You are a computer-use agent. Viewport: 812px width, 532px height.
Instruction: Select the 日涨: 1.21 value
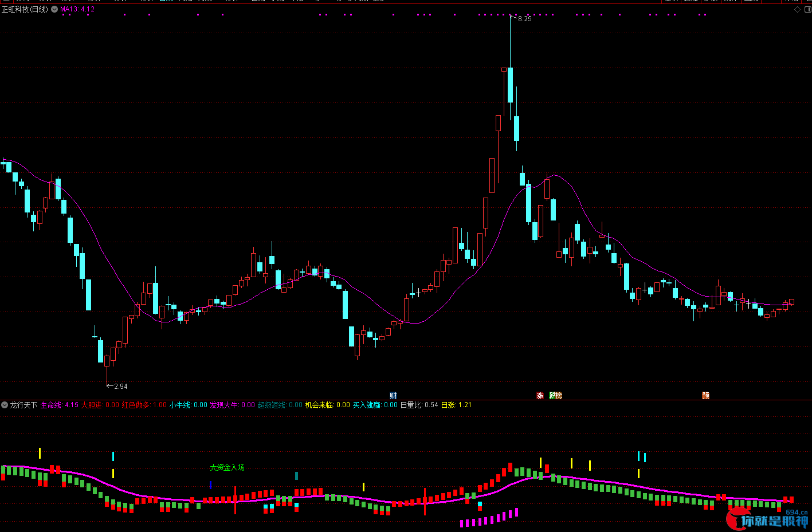457,405
